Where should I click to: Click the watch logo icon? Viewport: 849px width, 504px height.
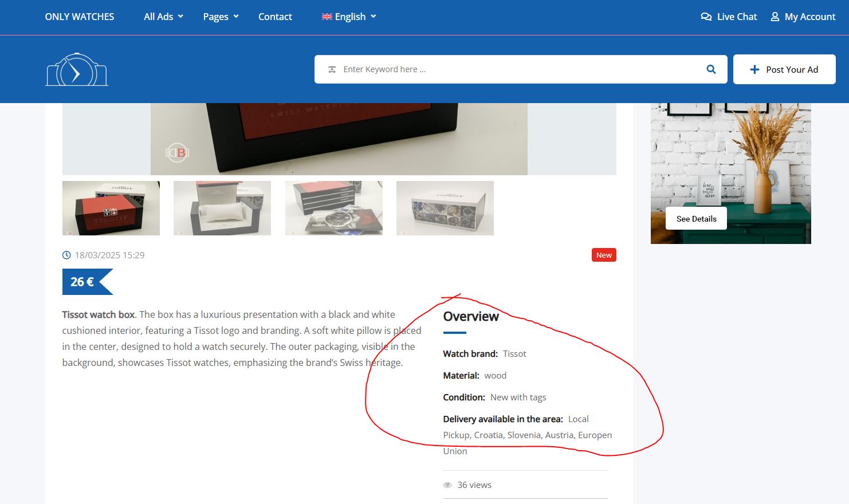pyautogui.click(x=77, y=70)
